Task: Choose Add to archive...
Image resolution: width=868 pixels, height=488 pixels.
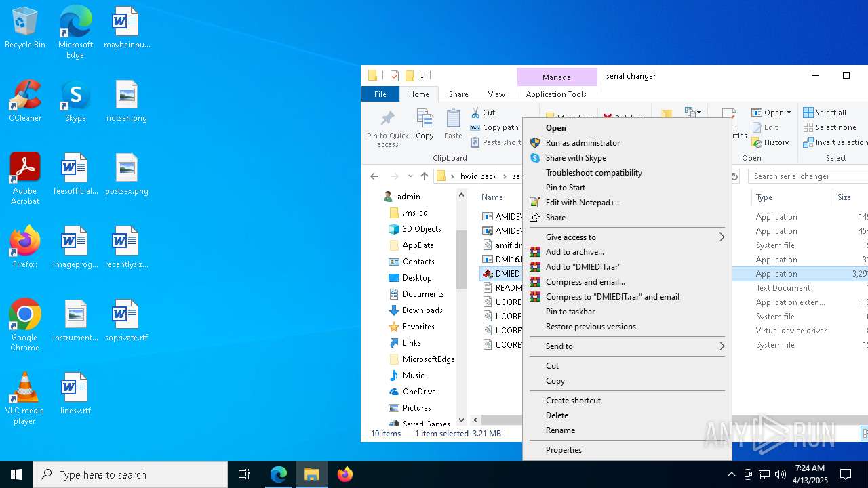Action: [x=627, y=252]
